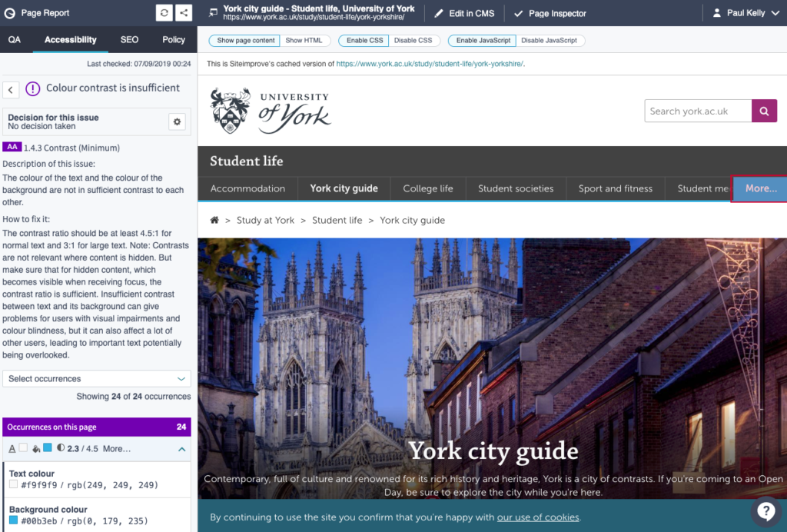Open the Paul Kelly user menu

[745, 13]
